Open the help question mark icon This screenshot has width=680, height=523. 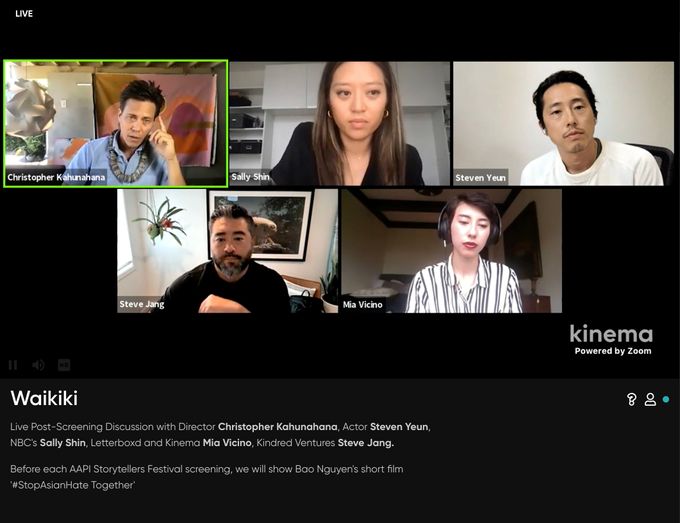click(x=631, y=399)
